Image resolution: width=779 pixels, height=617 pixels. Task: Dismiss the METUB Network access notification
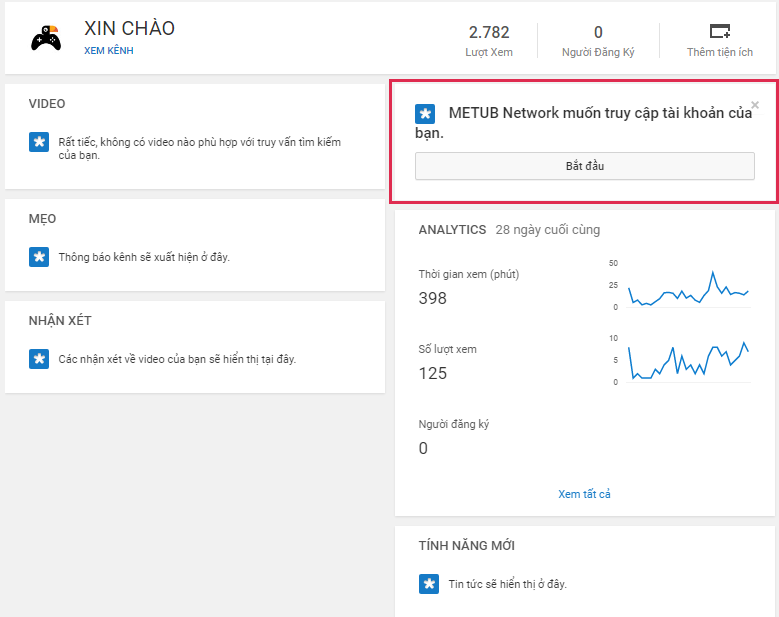(755, 105)
